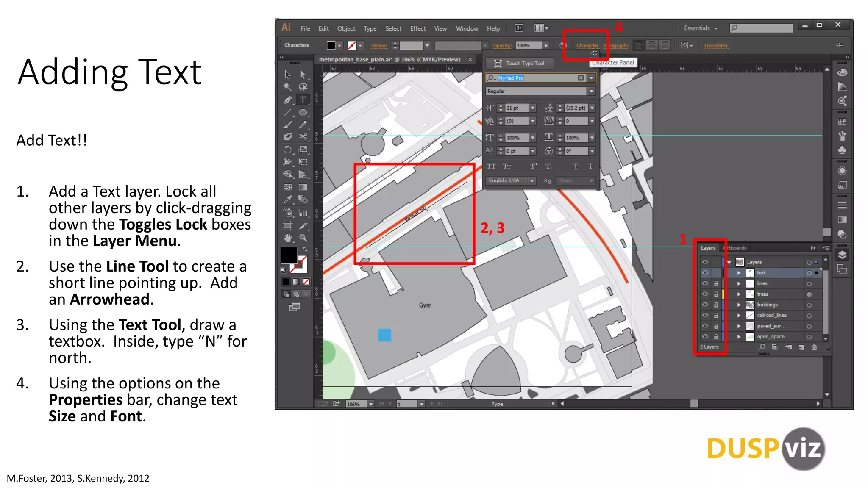The image size is (868, 488).
Task: Toggle visibility of the trees layer
Action: point(705,294)
